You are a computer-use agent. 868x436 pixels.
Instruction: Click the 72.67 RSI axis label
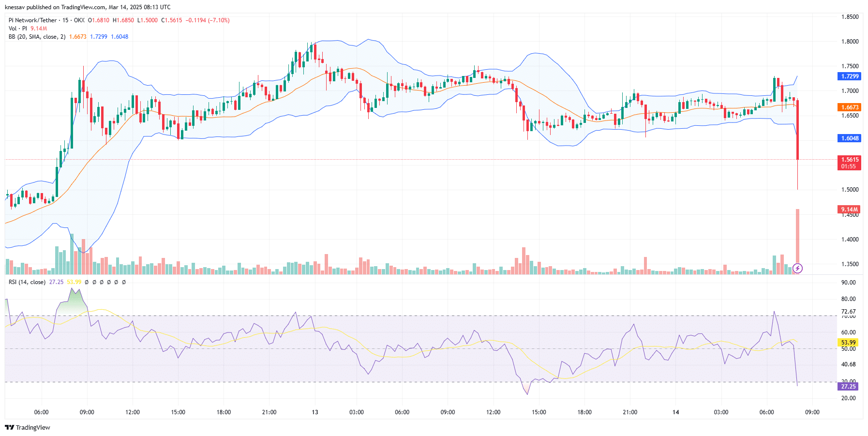pyautogui.click(x=849, y=312)
